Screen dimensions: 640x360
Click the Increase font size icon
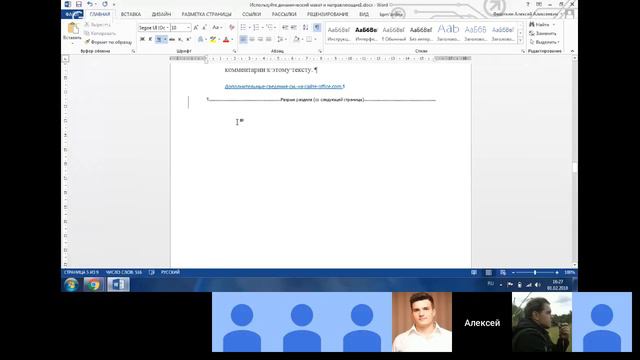click(x=196, y=27)
